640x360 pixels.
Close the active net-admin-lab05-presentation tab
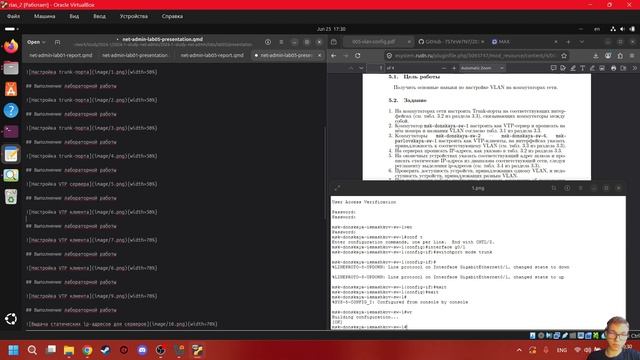pyautogui.click(x=319, y=55)
